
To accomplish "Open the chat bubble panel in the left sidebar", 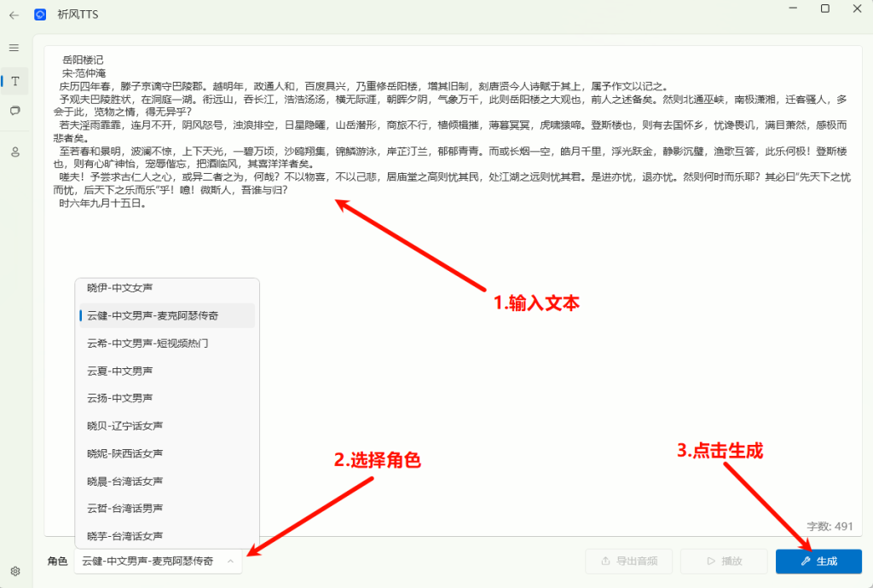I will click(x=14, y=111).
